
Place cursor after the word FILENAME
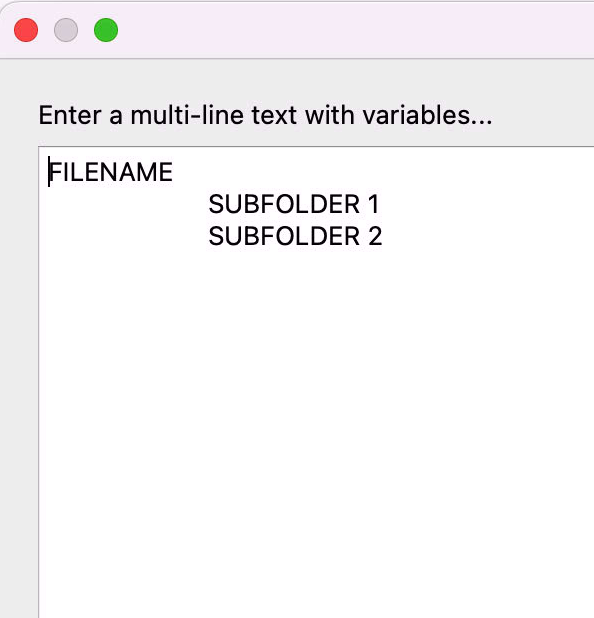click(x=174, y=172)
